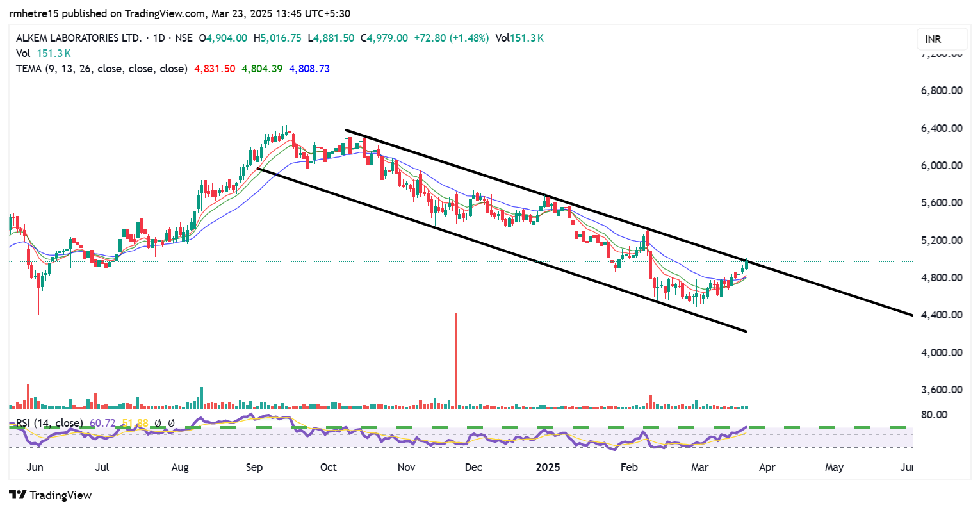This screenshot has height=510, width=980.
Task: Click the Nov label on time axis
Action: point(406,467)
